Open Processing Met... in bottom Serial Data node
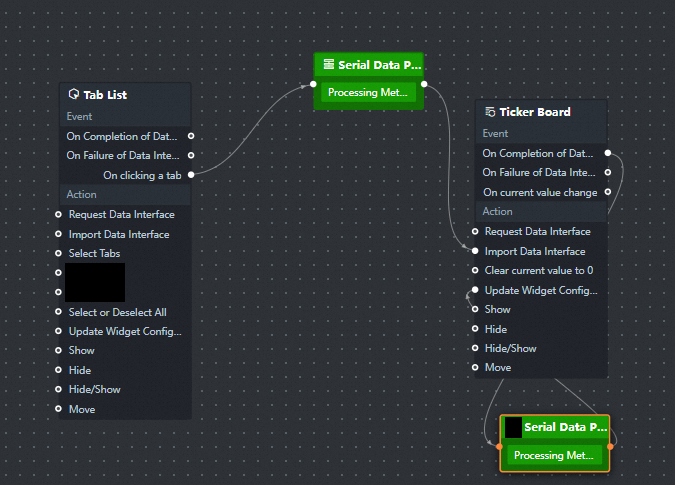 tap(554, 455)
